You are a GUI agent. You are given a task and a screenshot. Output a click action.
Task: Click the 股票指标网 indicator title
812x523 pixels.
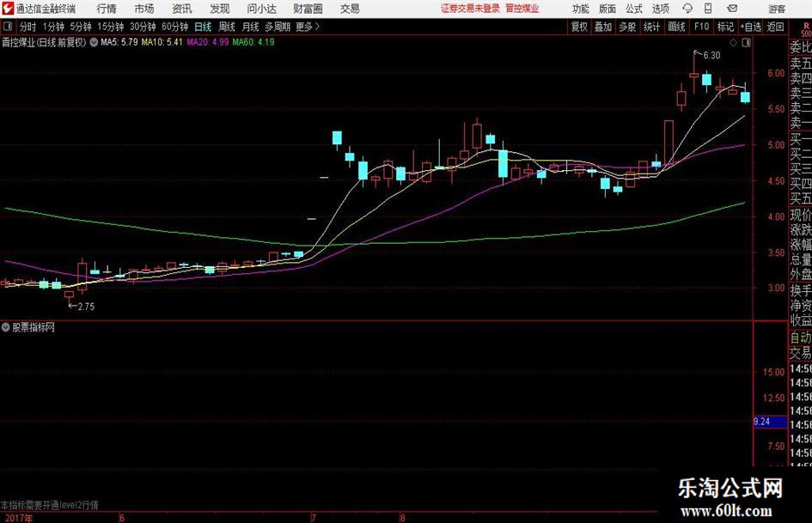(x=34, y=327)
